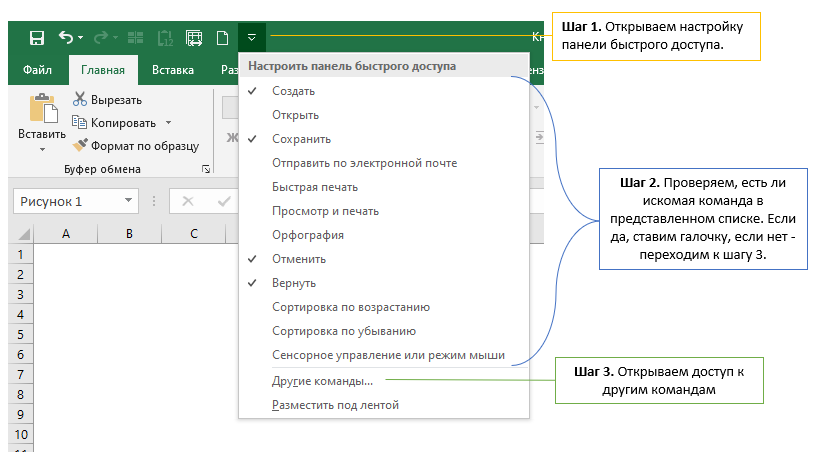Screen dimensions: 823x462
Task: Click the table-with-arrows icon in quick access toolbar
Action: click(x=194, y=38)
